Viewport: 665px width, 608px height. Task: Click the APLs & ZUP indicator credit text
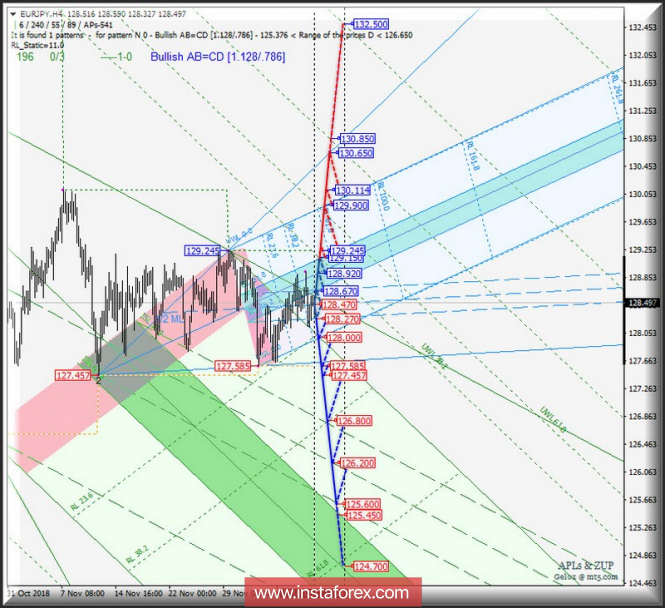coord(586,565)
